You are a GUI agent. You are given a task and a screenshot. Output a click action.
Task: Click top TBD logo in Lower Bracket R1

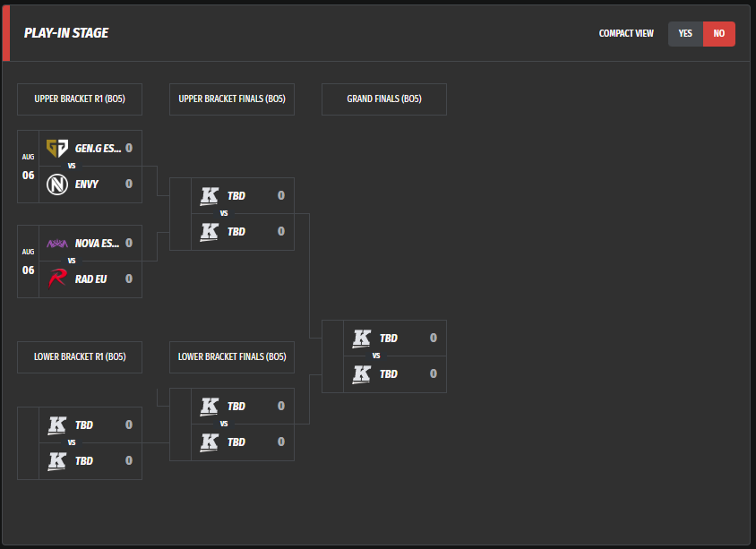coord(57,425)
